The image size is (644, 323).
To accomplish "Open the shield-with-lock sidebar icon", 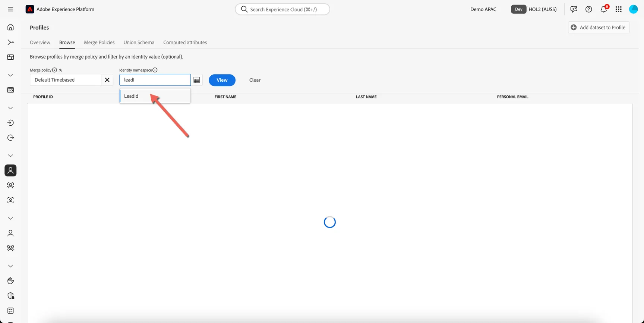I will click(x=10, y=296).
